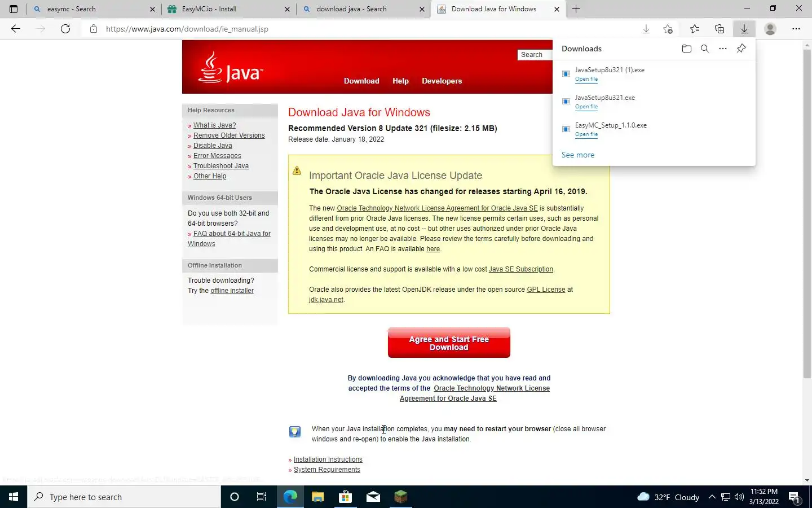Open Remove Older Versions link
The width and height of the screenshot is (812, 508).
[x=229, y=135]
